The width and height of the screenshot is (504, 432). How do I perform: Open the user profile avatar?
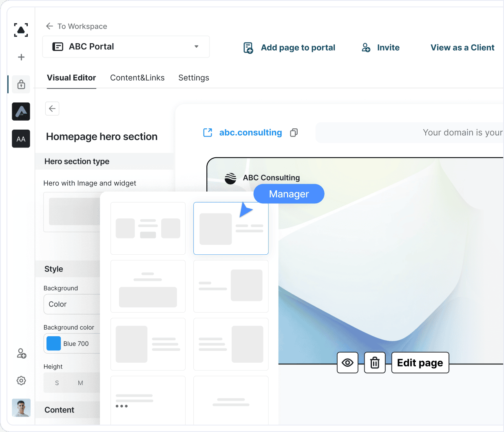click(x=21, y=408)
